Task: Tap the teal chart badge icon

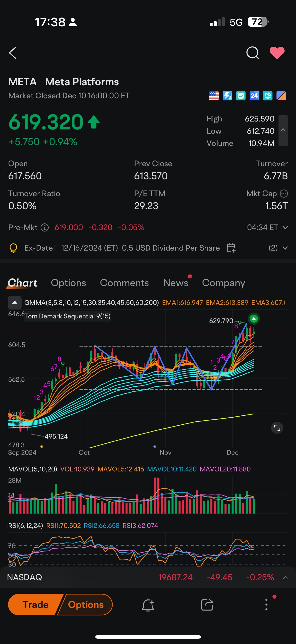Action: coord(268,96)
